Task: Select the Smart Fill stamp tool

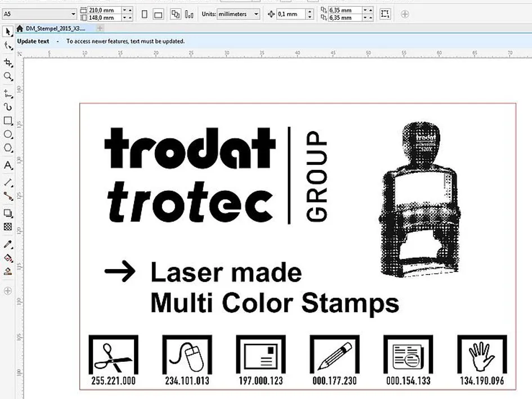Action: [7, 271]
